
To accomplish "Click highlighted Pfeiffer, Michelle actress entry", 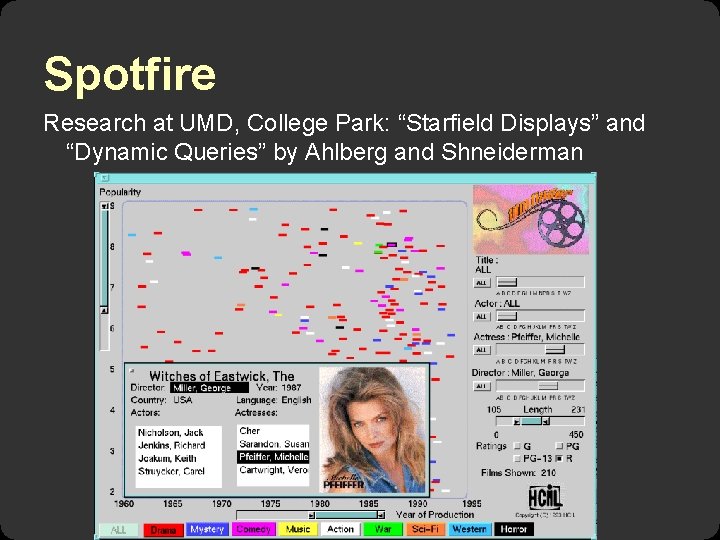I will click(x=273, y=457).
